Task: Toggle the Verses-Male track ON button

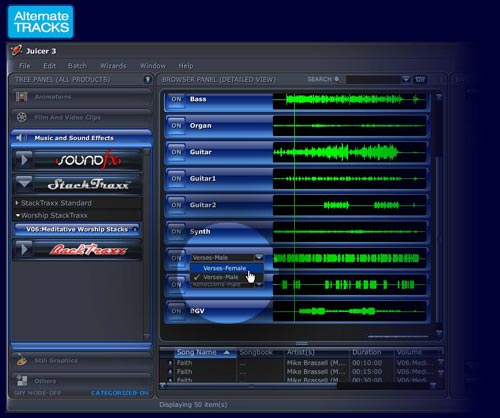Action: click(176, 258)
